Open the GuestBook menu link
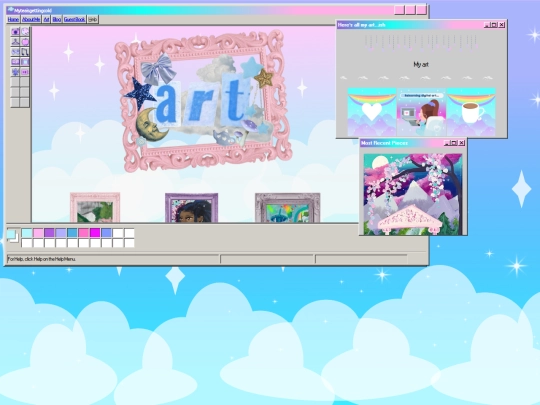Image resolution: width=540 pixels, height=405 pixels. [74, 19]
